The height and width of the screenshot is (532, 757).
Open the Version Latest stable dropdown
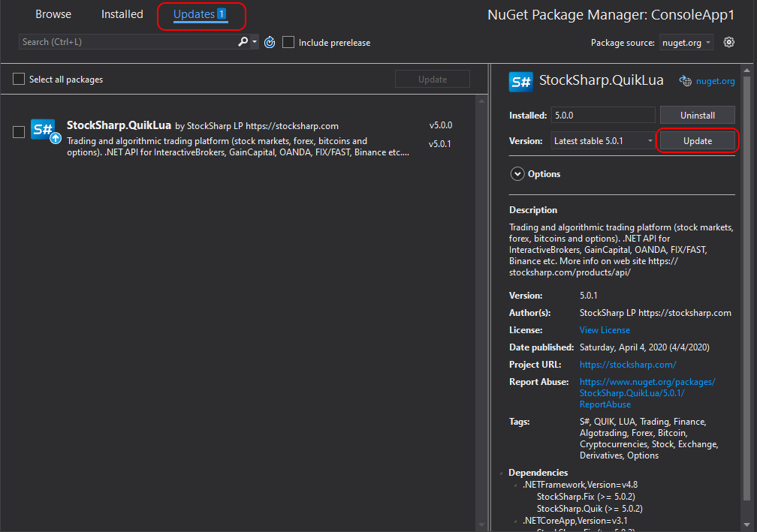pyautogui.click(x=602, y=141)
